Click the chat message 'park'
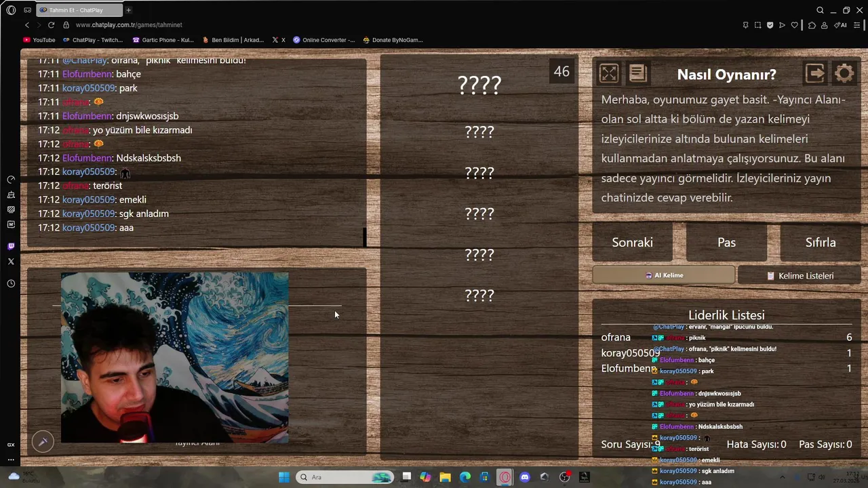The width and height of the screenshot is (868, 488). 128,88
